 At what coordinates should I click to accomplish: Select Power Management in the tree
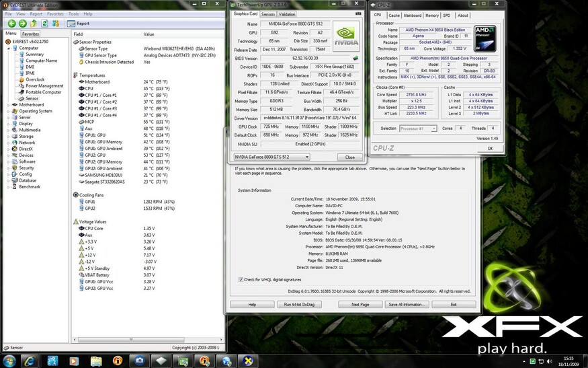[x=44, y=85]
